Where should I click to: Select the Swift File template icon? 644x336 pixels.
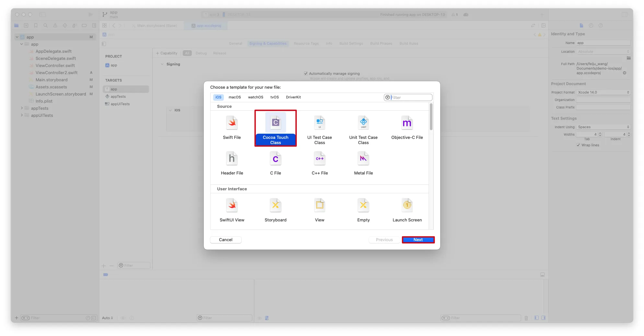232,123
